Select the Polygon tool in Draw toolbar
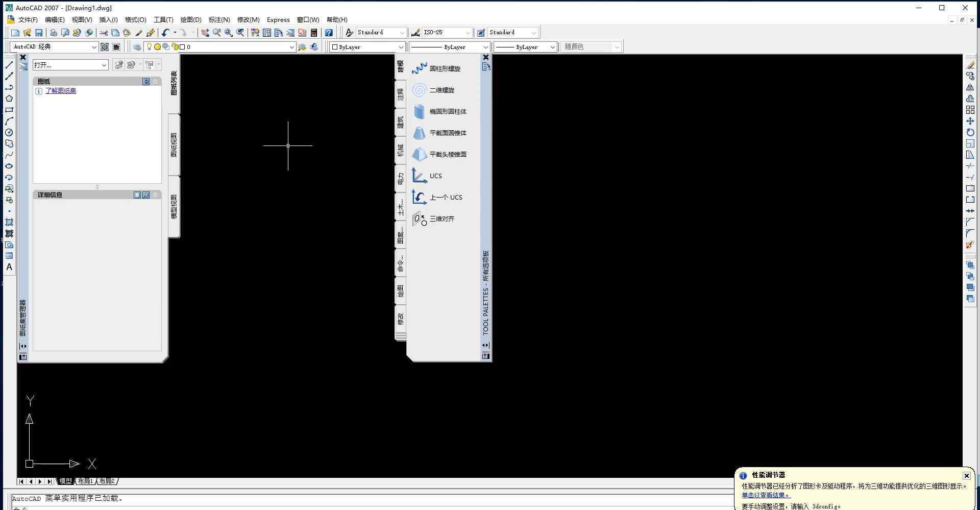 click(x=9, y=99)
